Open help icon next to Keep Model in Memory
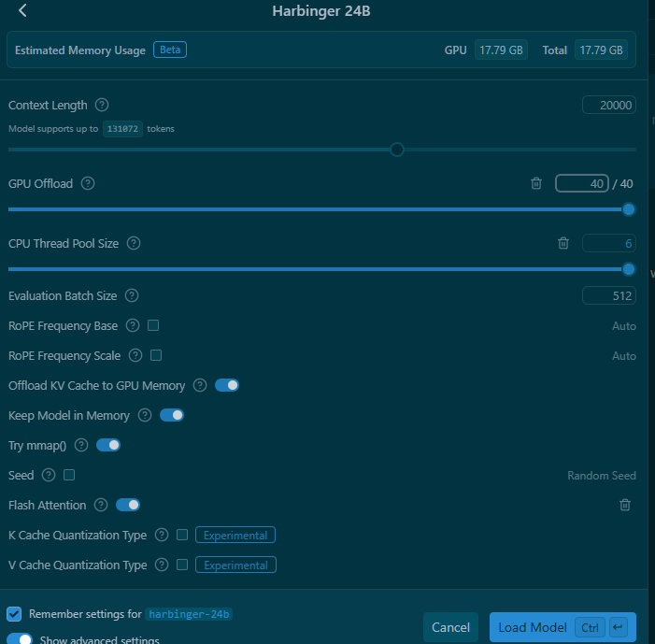The image size is (655, 644). click(145, 415)
